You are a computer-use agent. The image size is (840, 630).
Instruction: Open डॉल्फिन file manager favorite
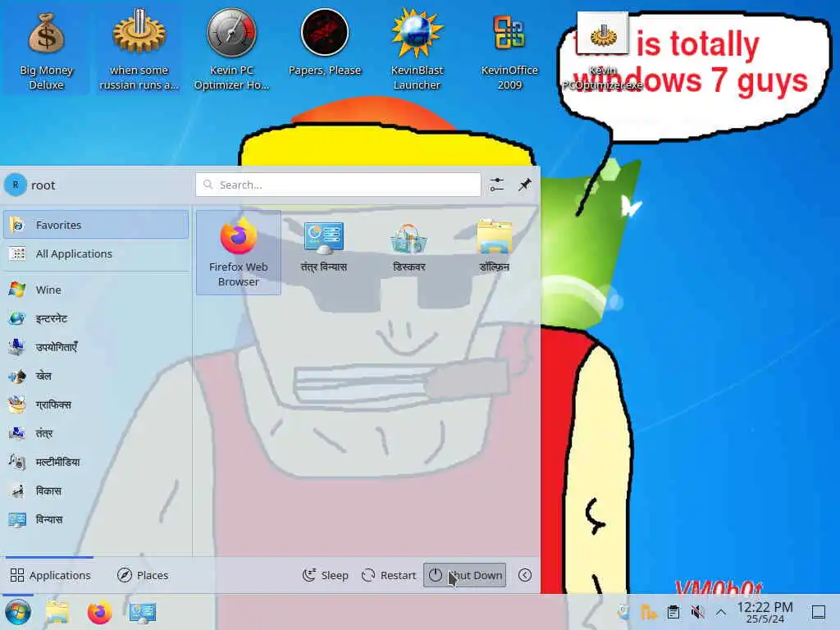494,253
